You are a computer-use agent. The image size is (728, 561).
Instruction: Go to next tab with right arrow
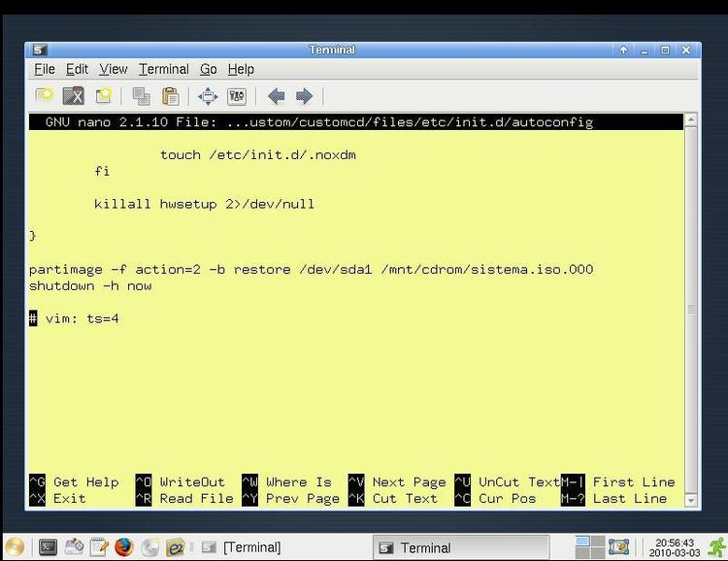(x=304, y=96)
